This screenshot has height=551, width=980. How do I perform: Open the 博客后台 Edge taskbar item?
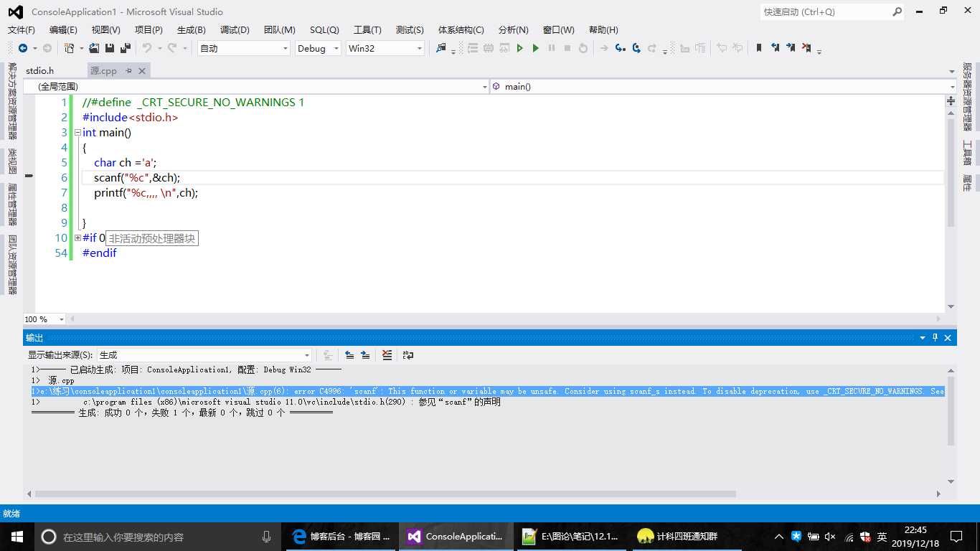coord(342,537)
